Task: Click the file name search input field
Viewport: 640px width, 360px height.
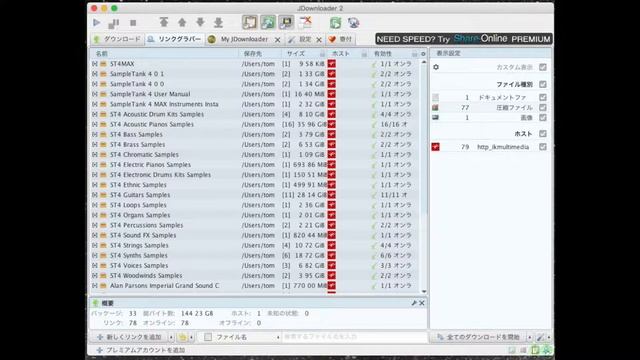Action: 354,337
